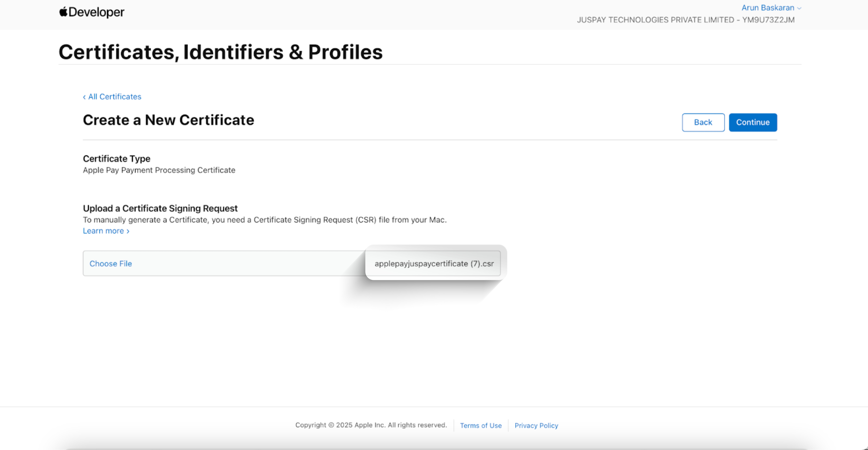Click the arrow after Learn more
The height and width of the screenshot is (450, 868).
coord(128,231)
